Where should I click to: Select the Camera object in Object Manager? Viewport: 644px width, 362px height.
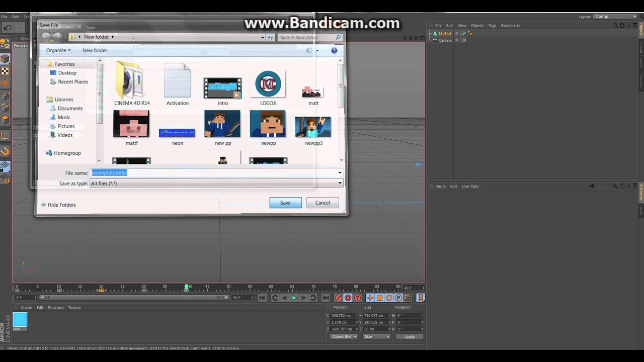[x=445, y=40]
